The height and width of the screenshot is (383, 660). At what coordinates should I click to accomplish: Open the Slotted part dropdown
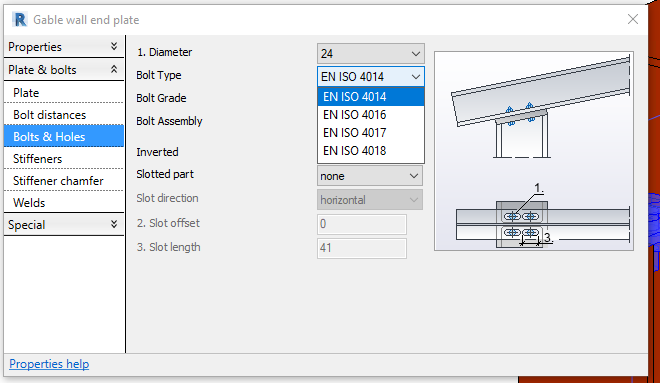tap(370, 176)
